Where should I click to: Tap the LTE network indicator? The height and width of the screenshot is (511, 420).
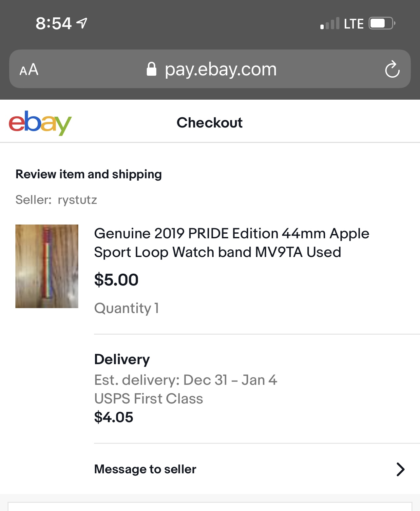coord(353,24)
